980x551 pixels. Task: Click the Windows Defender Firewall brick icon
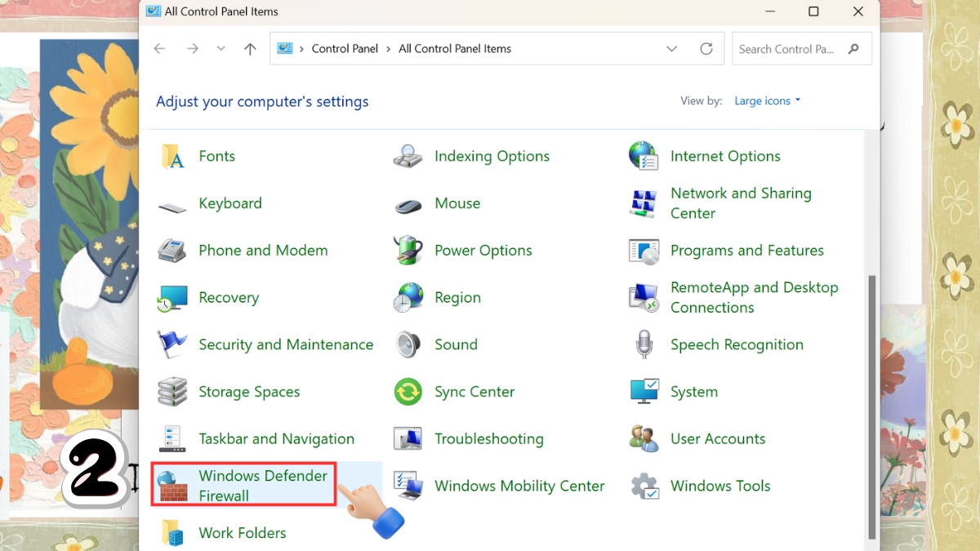pos(172,487)
